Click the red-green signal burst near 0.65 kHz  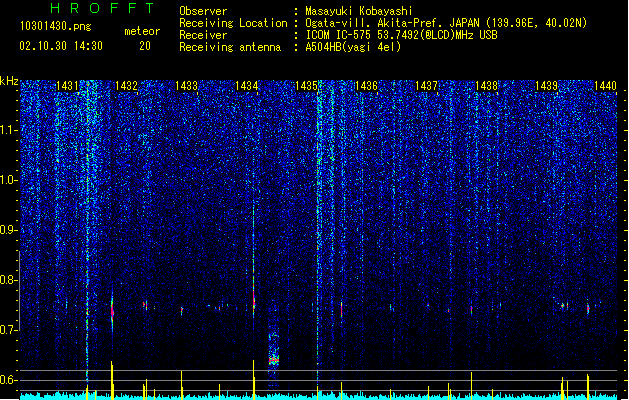[274, 360]
